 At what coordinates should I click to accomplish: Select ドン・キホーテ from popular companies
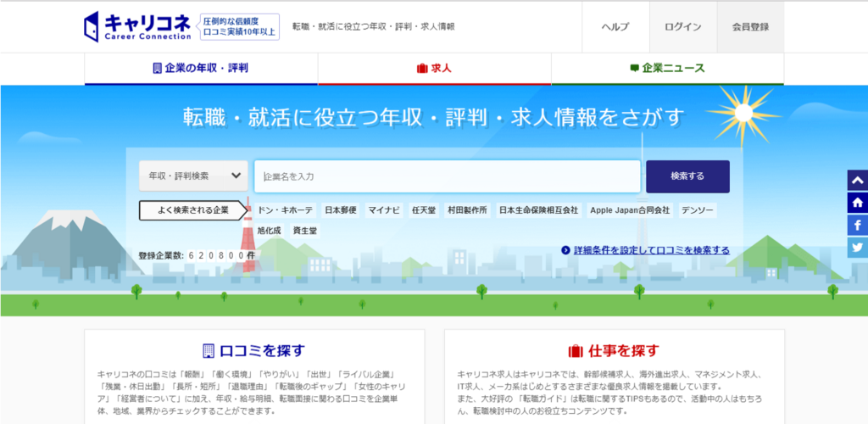tap(286, 210)
